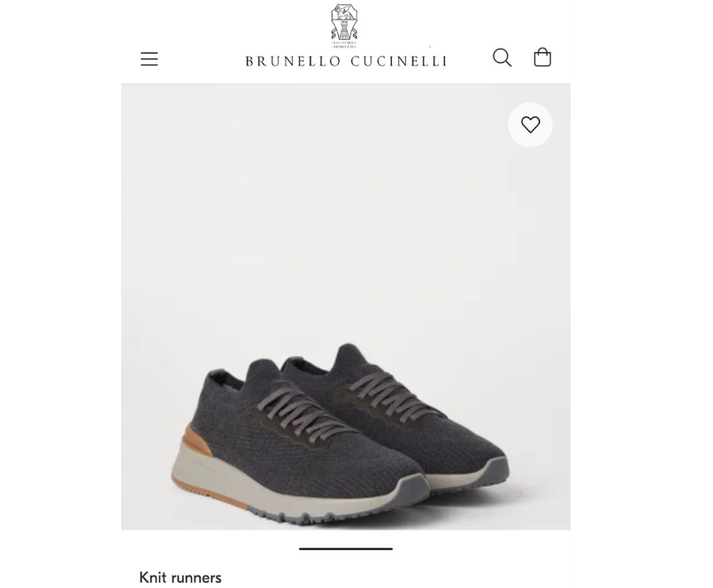Screen dimensions: 713x588
Task: Click the search magnifier icon
Action: [x=502, y=57]
